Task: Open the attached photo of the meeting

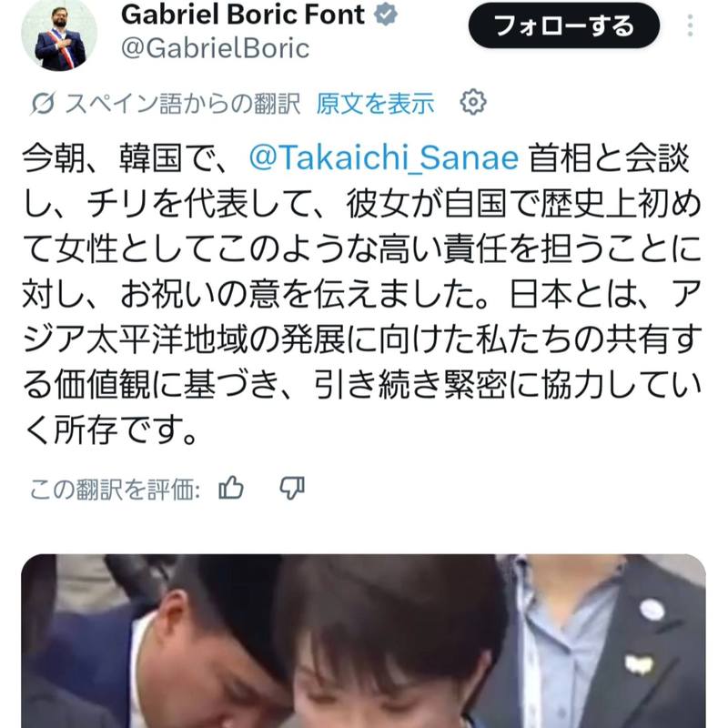Action: point(363,641)
